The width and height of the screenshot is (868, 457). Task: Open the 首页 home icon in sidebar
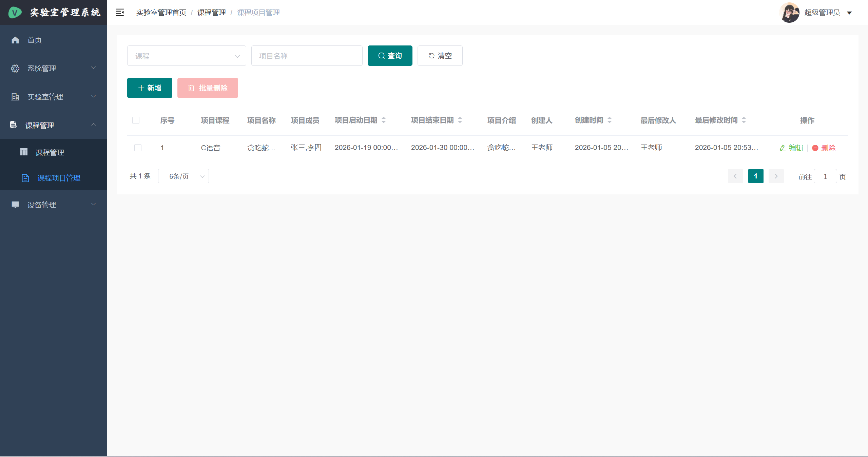tap(15, 40)
